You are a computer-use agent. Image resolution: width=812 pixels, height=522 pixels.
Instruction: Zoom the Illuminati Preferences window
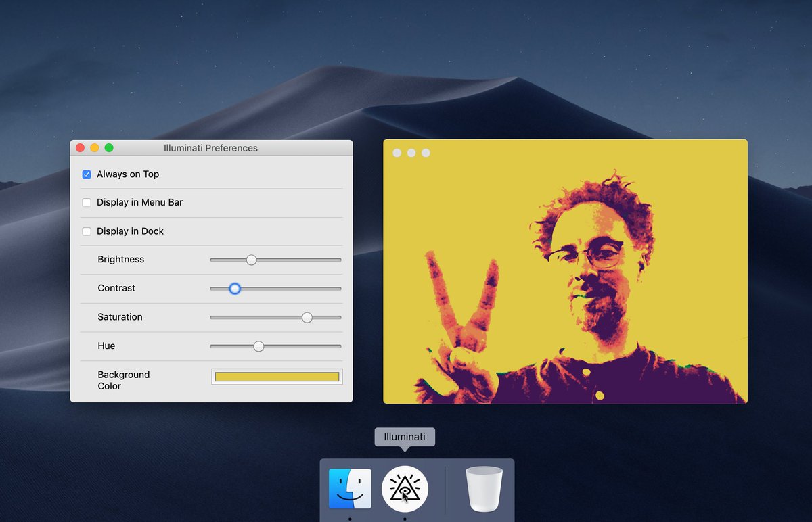[x=109, y=148]
